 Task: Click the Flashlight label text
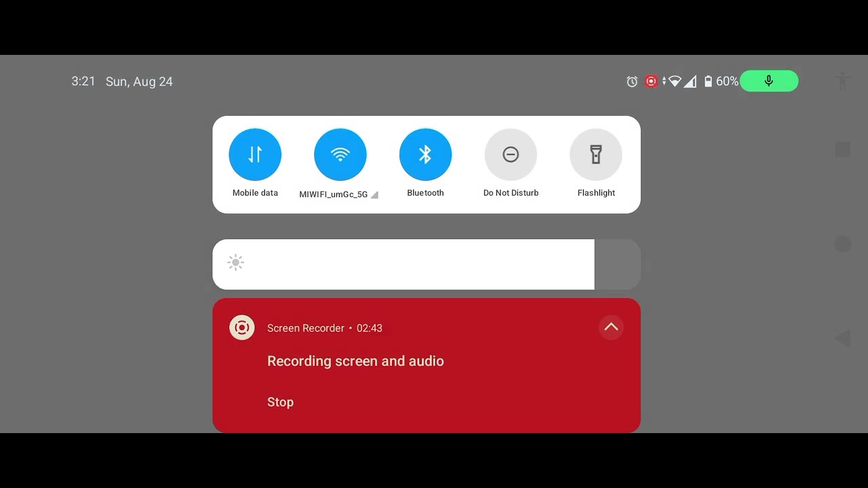596,193
